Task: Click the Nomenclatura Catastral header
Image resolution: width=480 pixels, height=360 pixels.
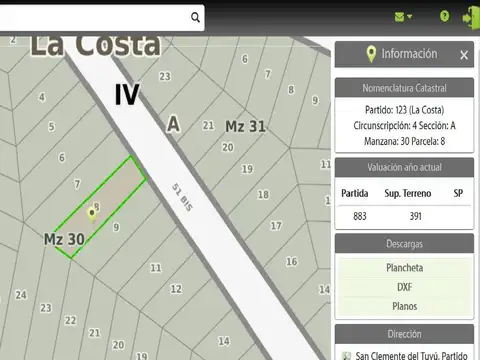Action: pos(404,88)
